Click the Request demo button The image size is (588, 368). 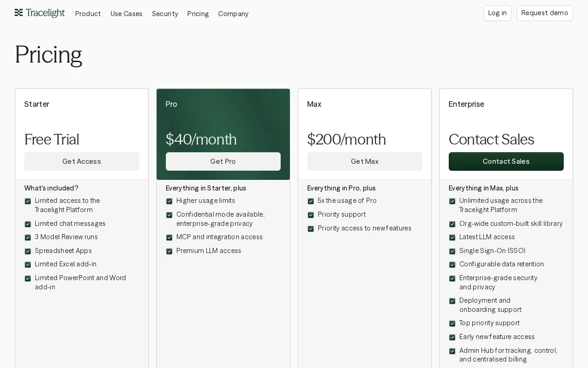click(544, 13)
